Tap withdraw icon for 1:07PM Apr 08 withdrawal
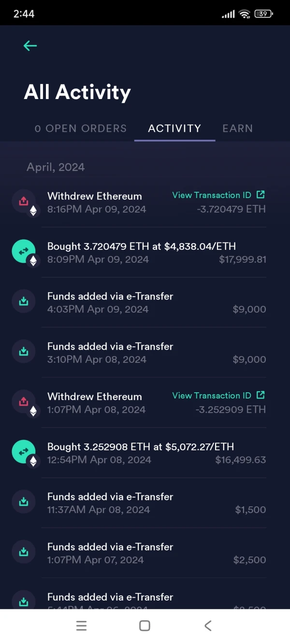 (x=24, y=401)
